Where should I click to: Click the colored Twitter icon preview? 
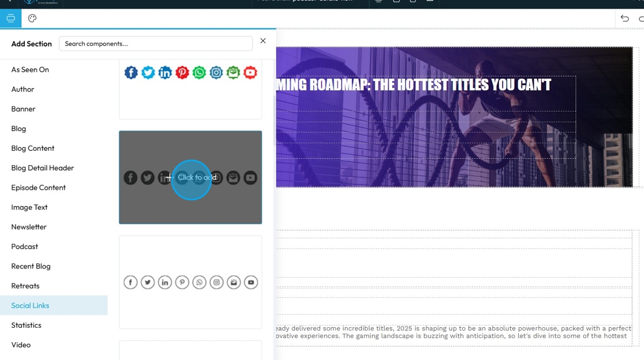[x=148, y=72]
